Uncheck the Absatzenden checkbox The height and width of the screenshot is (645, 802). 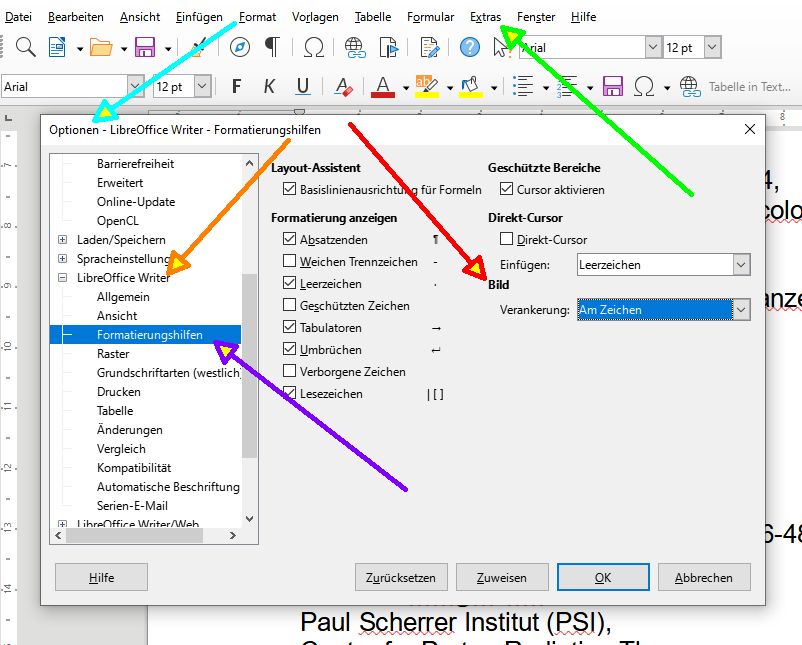pyautogui.click(x=289, y=238)
